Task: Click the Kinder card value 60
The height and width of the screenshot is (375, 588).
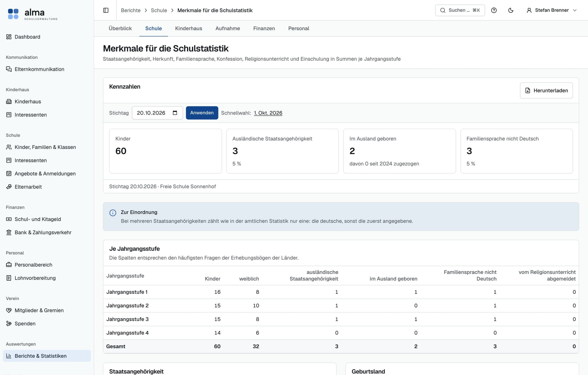Action: click(121, 151)
